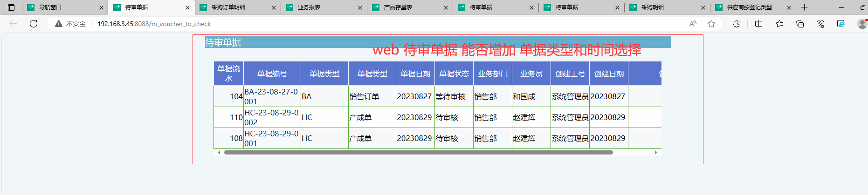Open the tab actions menu icon
The width and height of the screenshot is (868, 195).
11,7
